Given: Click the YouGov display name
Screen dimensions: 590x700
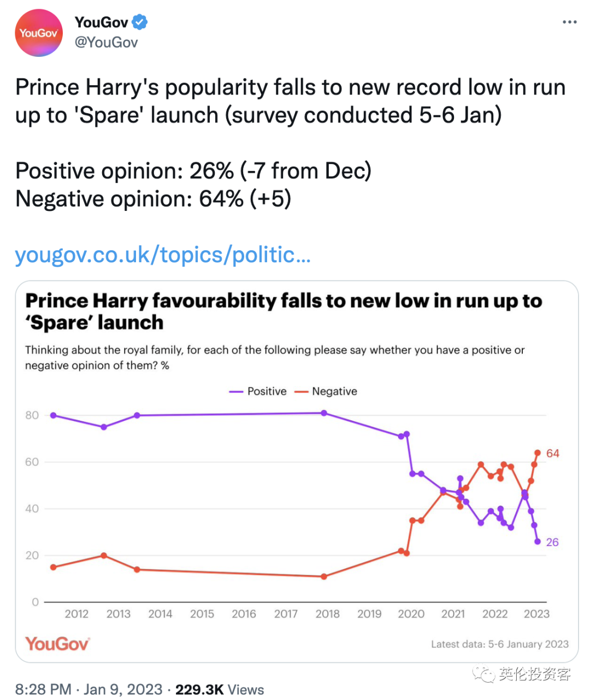Looking at the screenshot, I should (101, 22).
